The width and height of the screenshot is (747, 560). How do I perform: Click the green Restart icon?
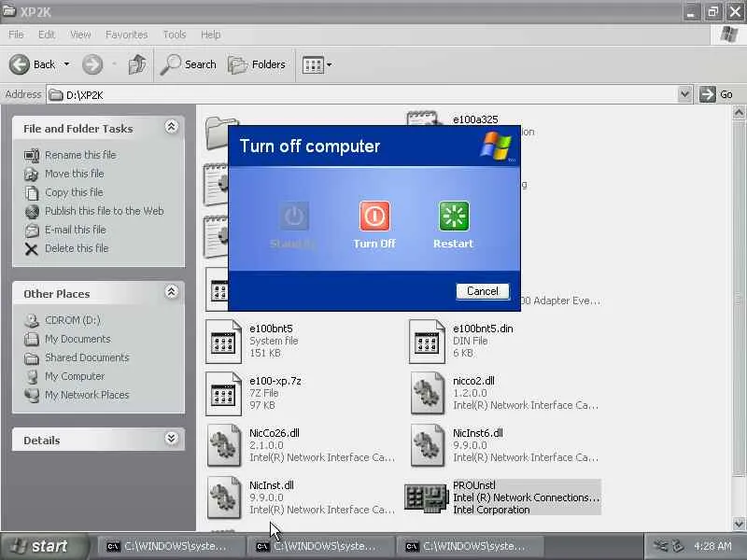[x=454, y=217]
